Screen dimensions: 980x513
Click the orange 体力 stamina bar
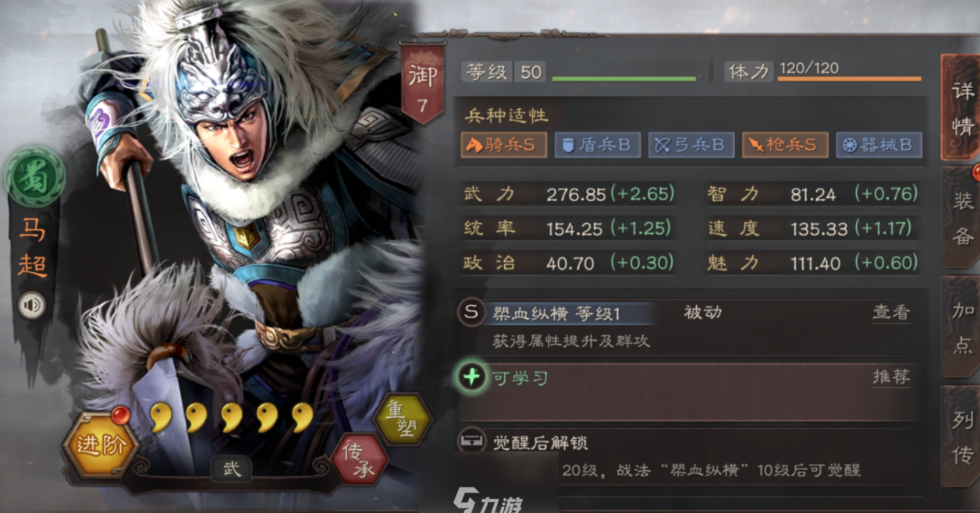pos(850,79)
